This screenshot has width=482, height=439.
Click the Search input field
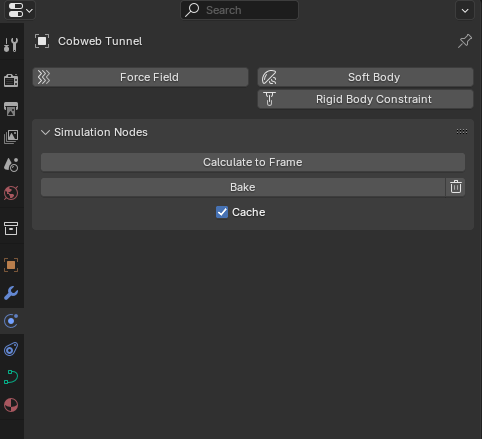[x=239, y=10]
